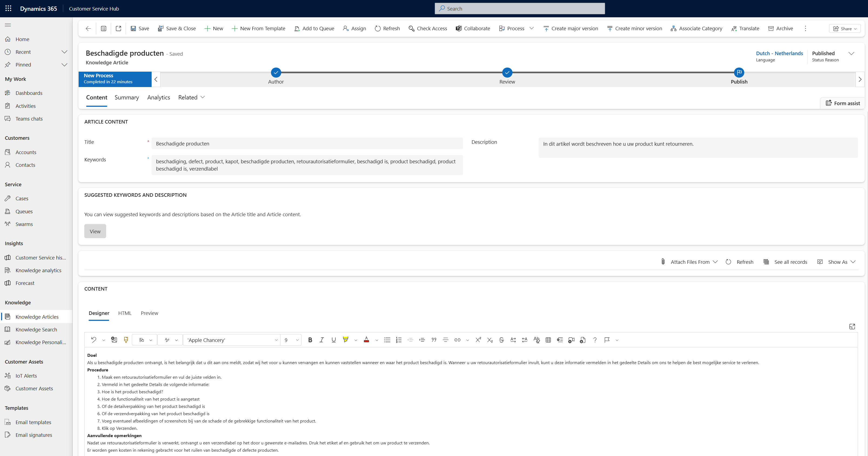Open Knowledge Search in the sidebar
868x456 pixels.
point(36,329)
